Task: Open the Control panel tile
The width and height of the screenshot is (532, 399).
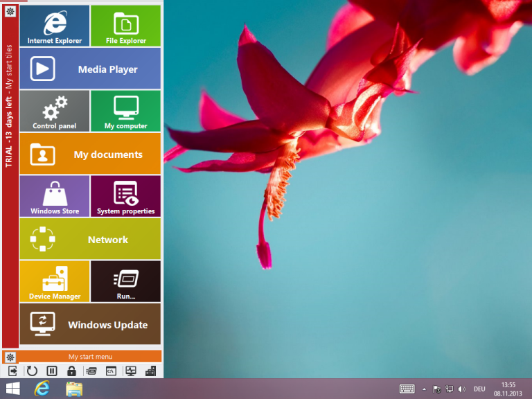Action: 55,111
